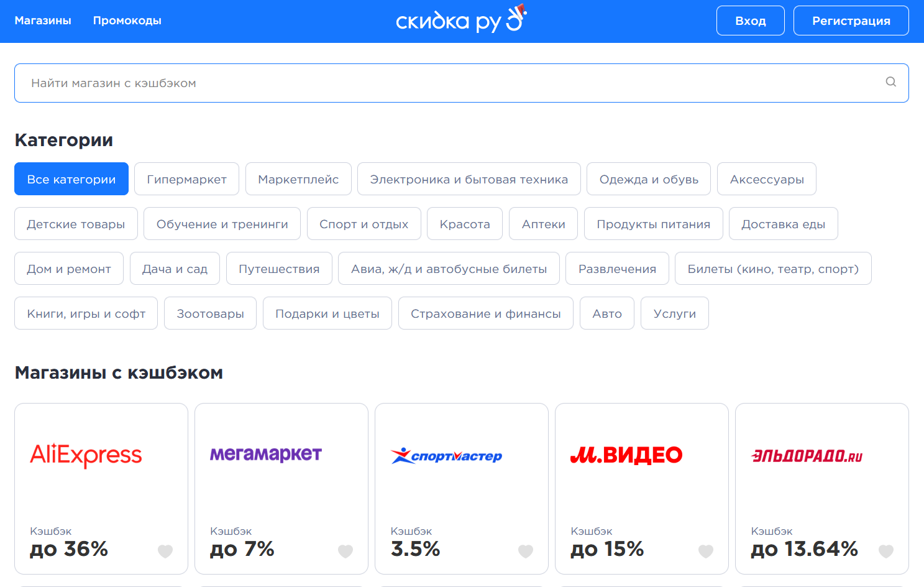Click the М.Видео cashback 'до 15%' text
The width and height of the screenshot is (924, 587).
[x=607, y=549]
